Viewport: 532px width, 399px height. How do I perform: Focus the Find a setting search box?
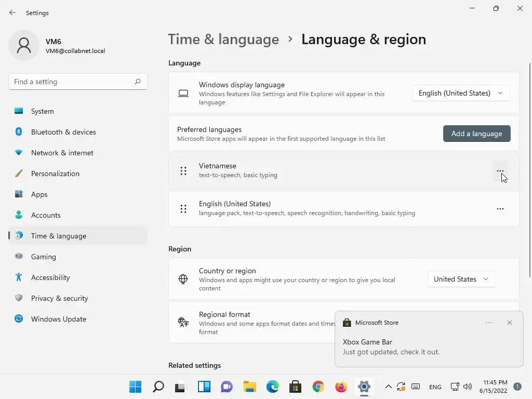pos(78,82)
